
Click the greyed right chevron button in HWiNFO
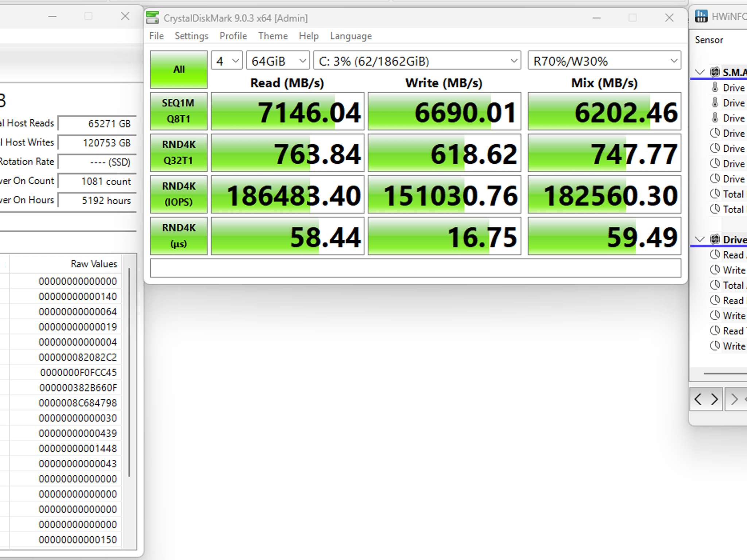pyautogui.click(x=735, y=399)
